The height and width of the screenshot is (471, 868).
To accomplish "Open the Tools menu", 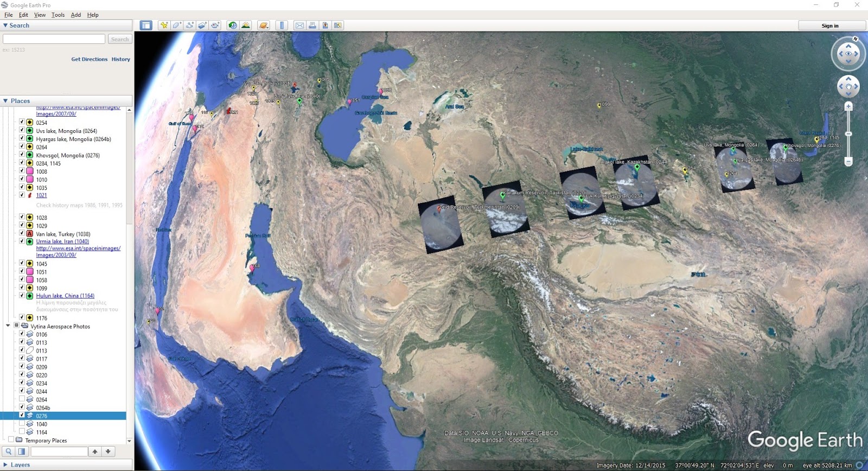I will [58, 15].
